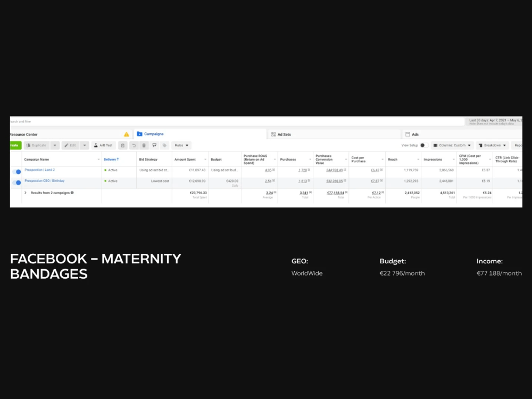Expand Results from 2 campaigns row
Image resolution: width=532 pixels, height=399 pixels.
[26, 193]
